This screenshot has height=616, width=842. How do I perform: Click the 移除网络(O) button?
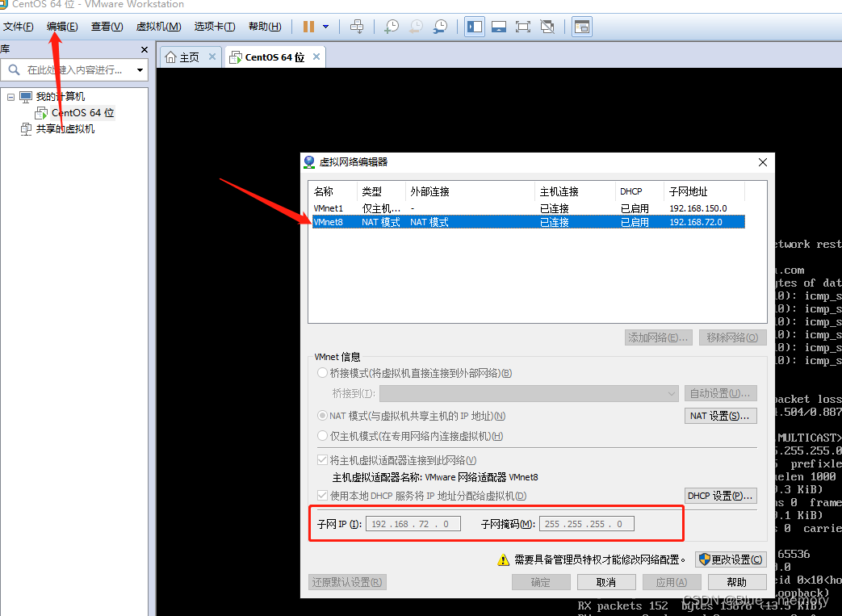pyautogui.click(x=732, y=337)
